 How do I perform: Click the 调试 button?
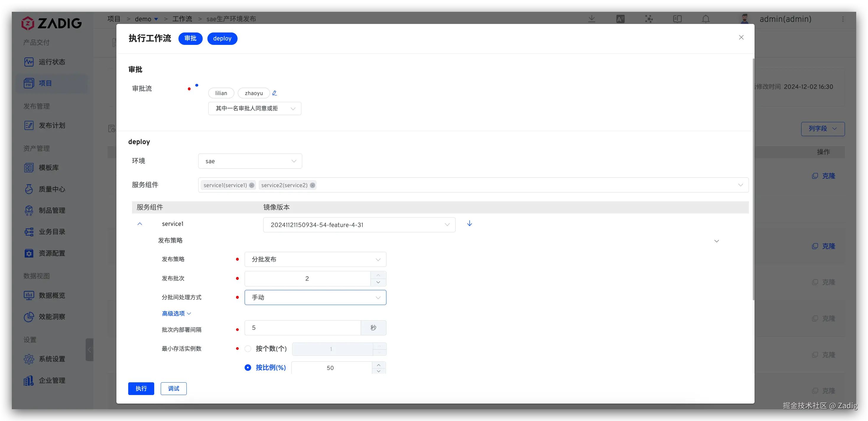(x=173, y=389)
